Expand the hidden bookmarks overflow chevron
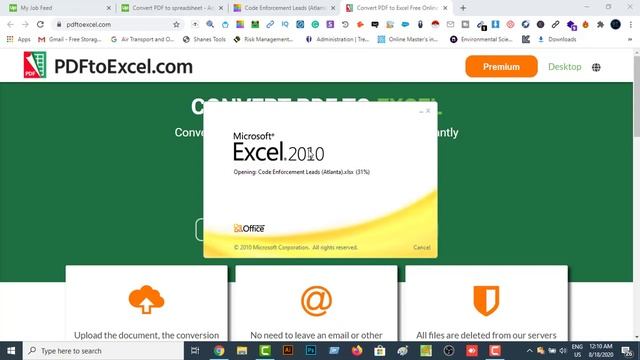Viewport: 640px width, 360px height. tap(630, 40)
